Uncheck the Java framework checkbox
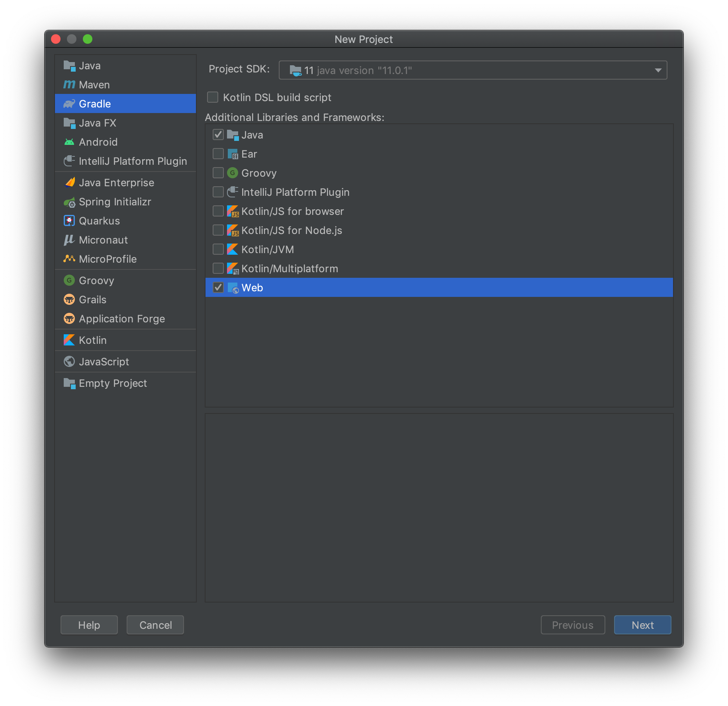728x706 pixels. 218,135
